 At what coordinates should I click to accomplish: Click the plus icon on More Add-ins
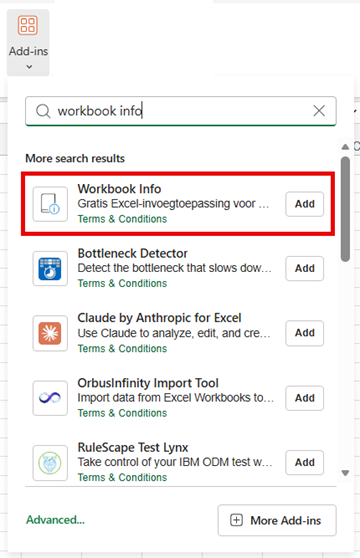pyautogui.click(x=237, y=520)
